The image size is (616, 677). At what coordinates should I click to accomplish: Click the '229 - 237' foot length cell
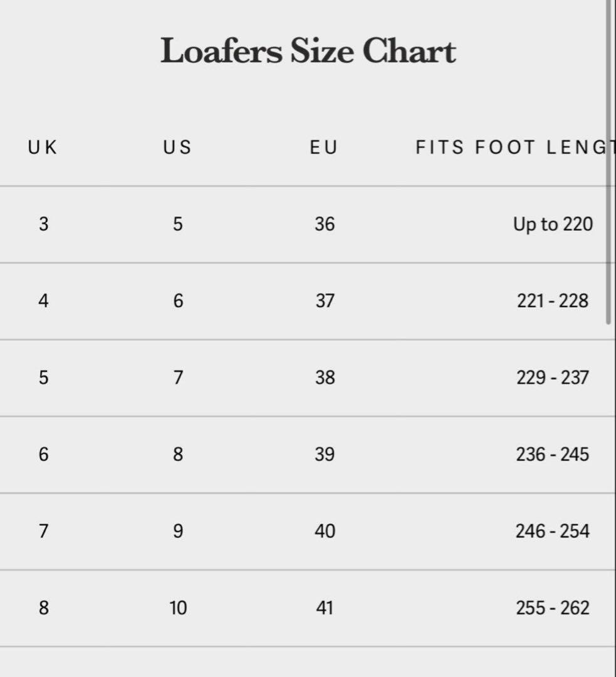553,377
